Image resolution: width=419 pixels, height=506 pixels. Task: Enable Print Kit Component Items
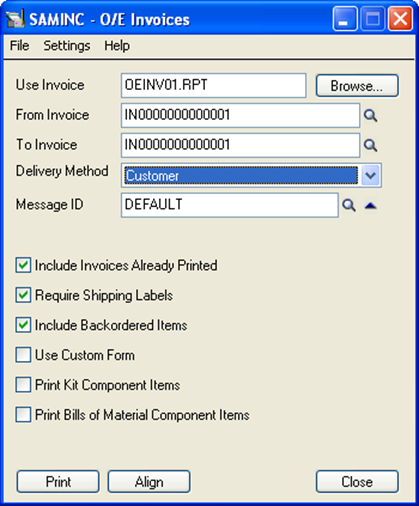coord(23,385)
